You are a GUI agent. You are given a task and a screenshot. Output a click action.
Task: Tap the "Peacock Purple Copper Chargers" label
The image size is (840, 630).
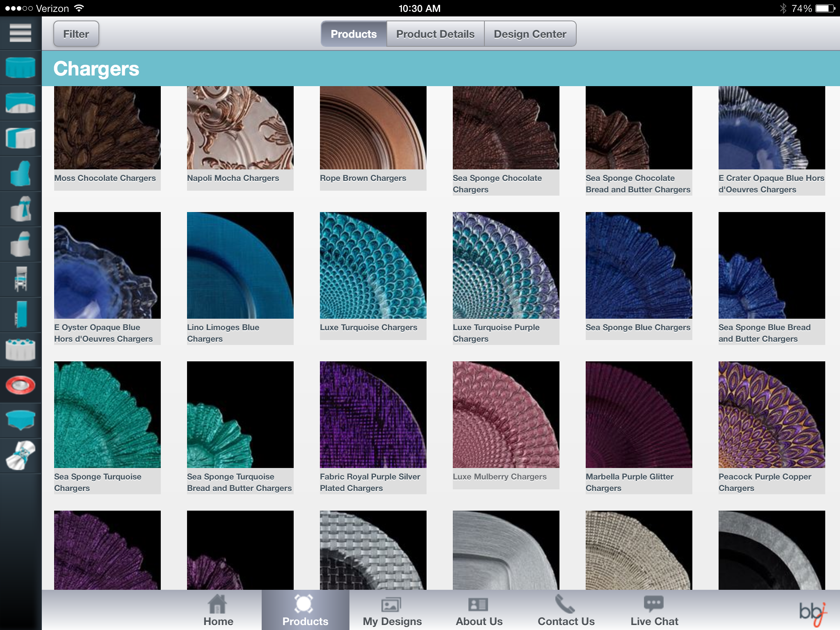765,482
